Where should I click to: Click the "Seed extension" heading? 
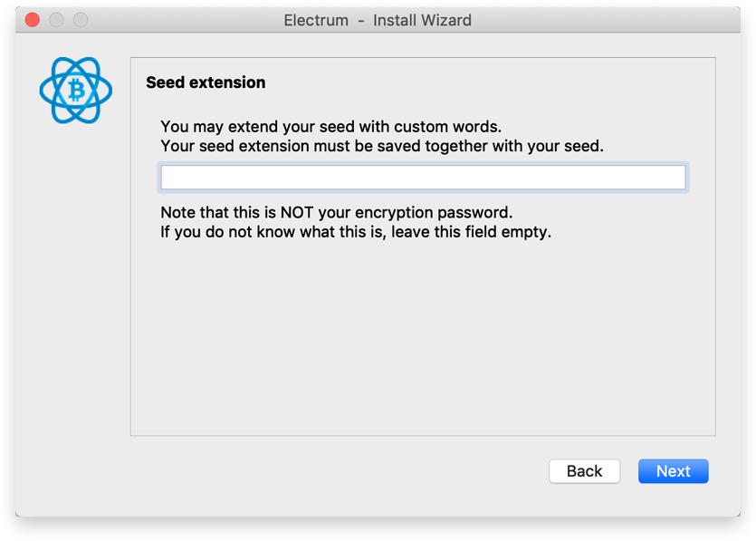pyautogui.click(x=206, y=82)
